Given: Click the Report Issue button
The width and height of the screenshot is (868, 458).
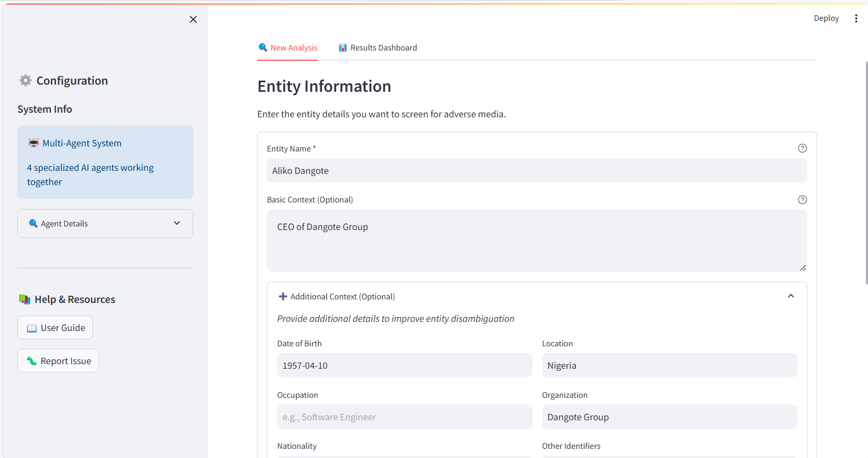Looking at the screenshot, I should [58, 361].
